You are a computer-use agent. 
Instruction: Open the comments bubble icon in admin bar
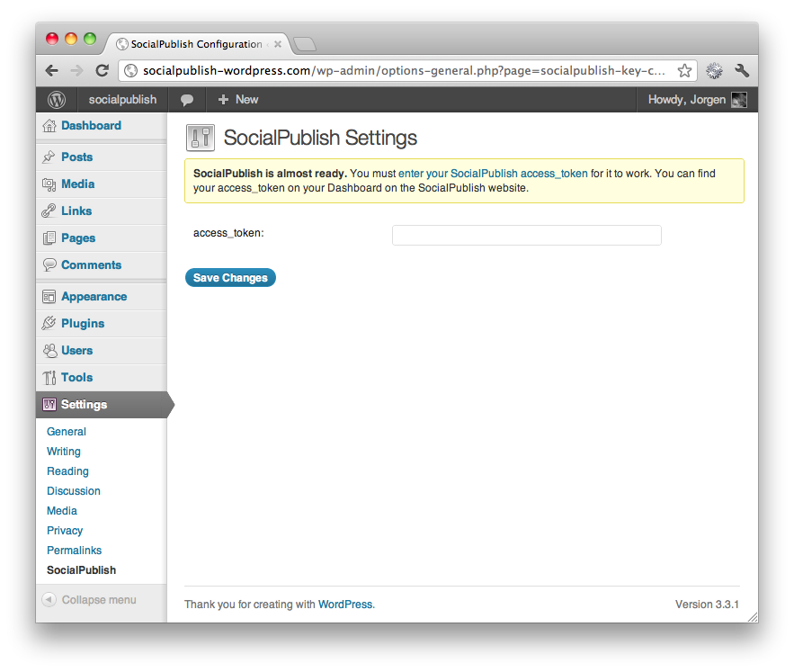(x=187, y=100)
